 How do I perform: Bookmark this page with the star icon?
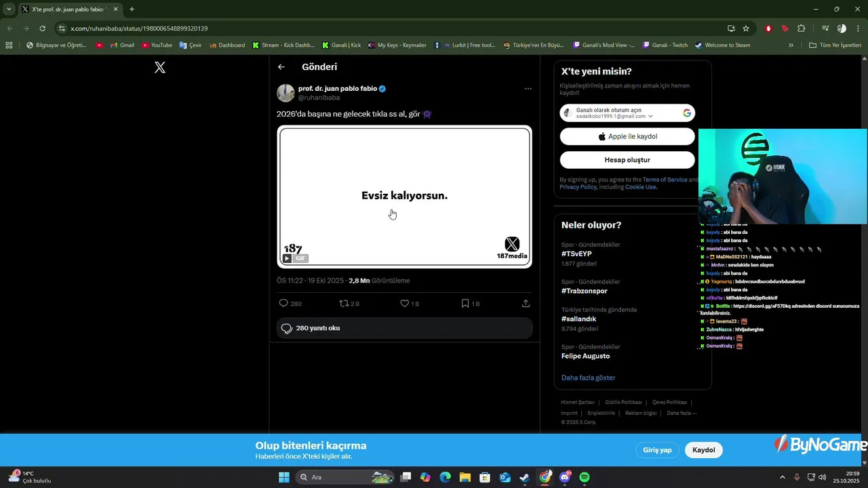pos(746,28)
